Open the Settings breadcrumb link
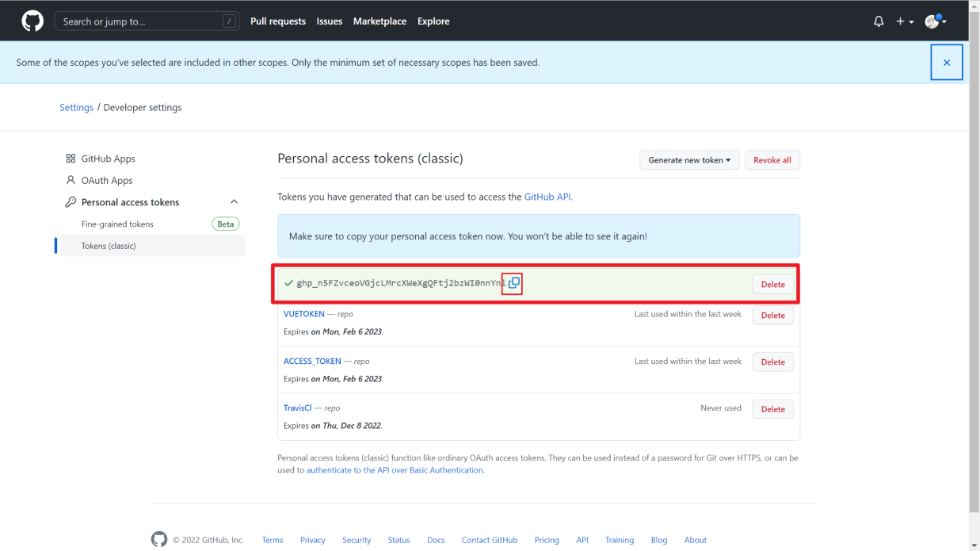 76,107
